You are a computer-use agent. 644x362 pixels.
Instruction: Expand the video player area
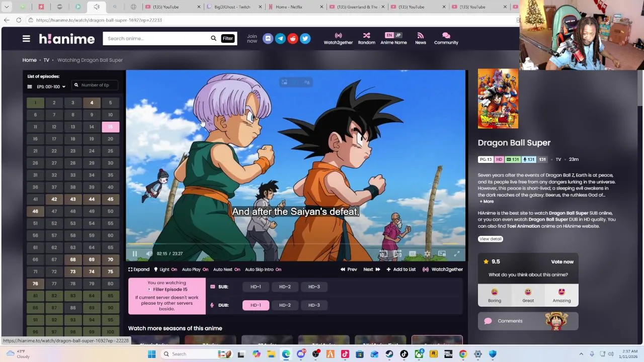139,269
